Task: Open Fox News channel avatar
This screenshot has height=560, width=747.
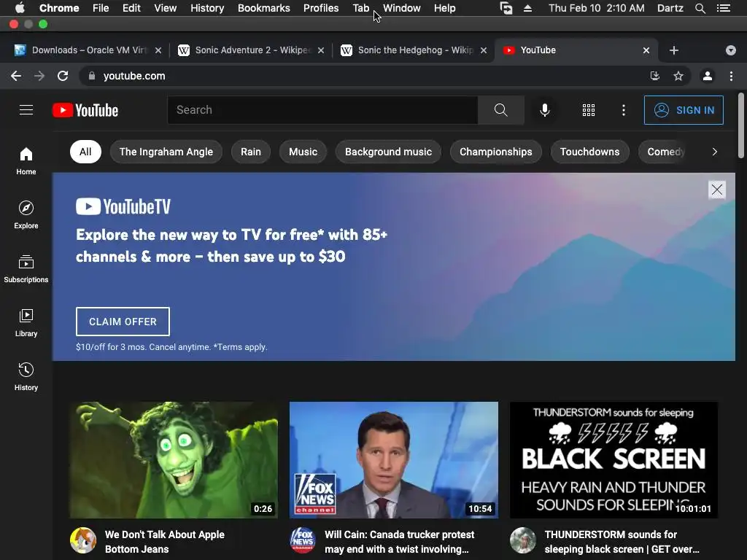Action: (x=303, y=540)
